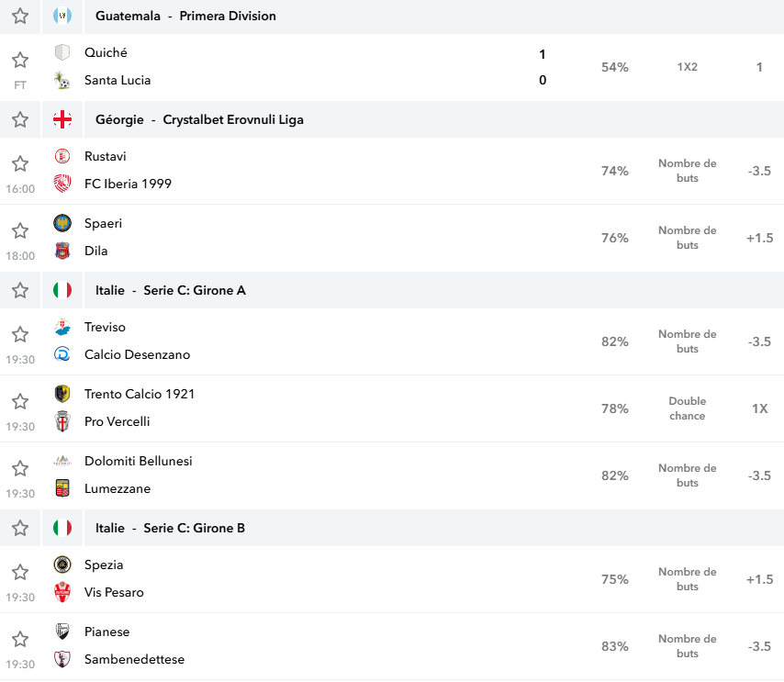
Task: Click the 83% prediction for Pianese match
Action: 614,646
